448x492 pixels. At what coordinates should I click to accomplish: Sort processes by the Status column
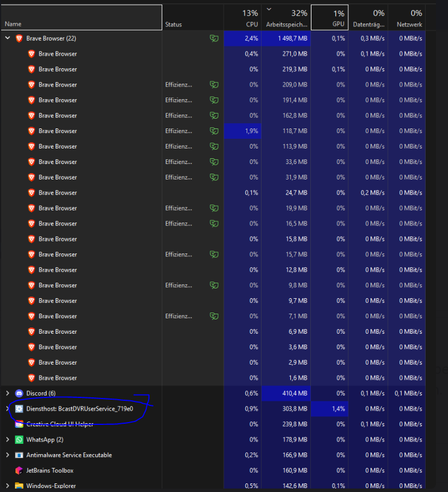pyautogui.click(x=193, y=18)
